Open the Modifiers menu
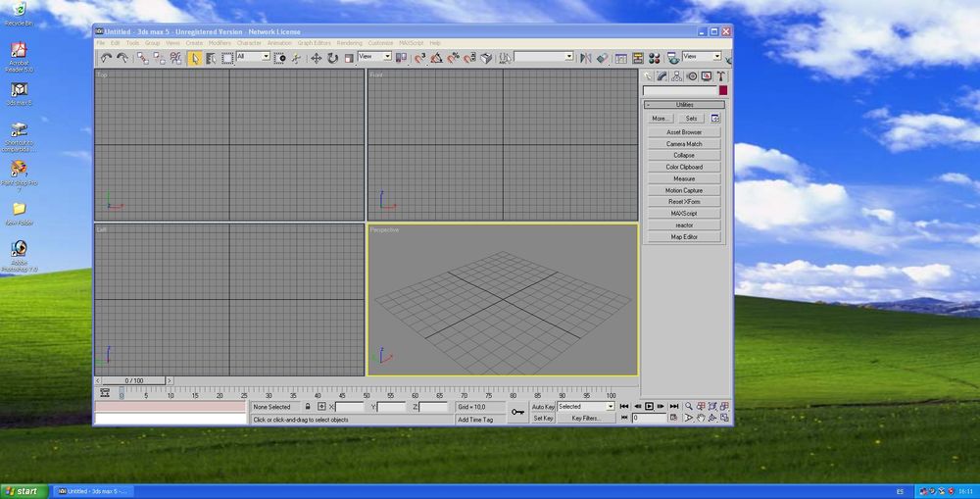The width and height of the screenshot is (980, 499). pos(220,43)
